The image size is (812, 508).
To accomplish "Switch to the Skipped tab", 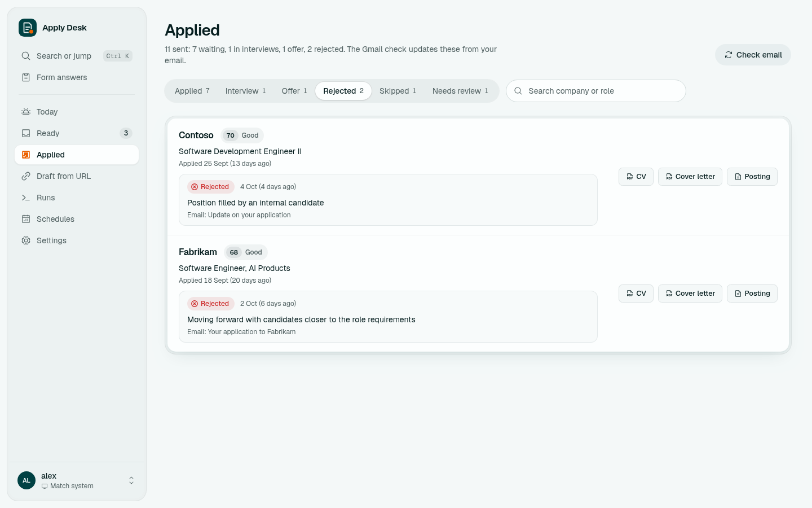I will (x=398, y=91).
